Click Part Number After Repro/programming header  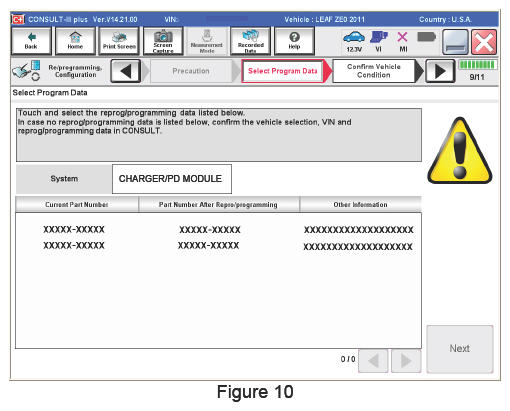219,204
